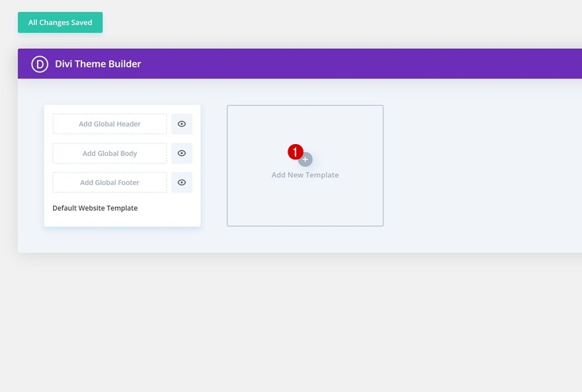Viewport: 582px width, 392px height.
Task: Click the Divi Theme Builder heading text
Action: 98,63
